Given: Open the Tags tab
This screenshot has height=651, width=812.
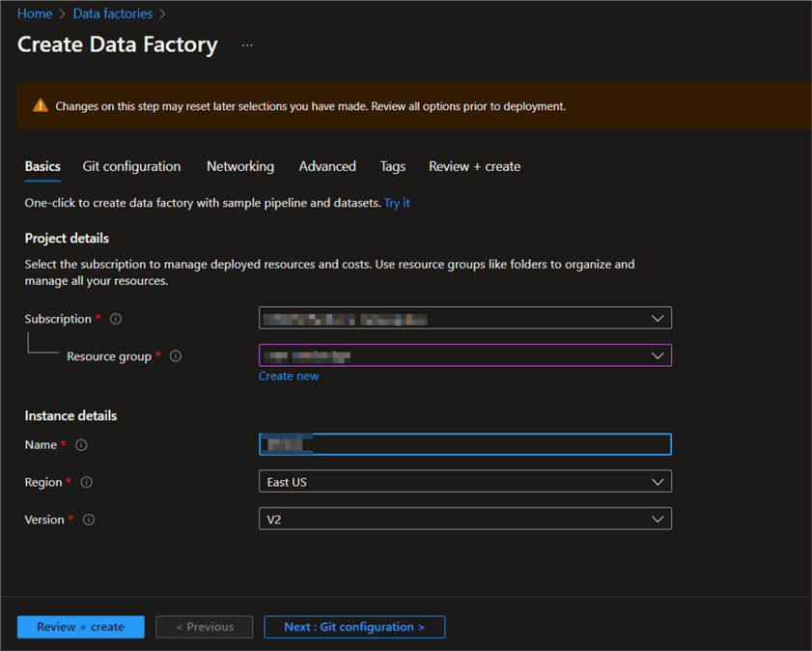Looking at the screenshot, I should click(393, 167).
